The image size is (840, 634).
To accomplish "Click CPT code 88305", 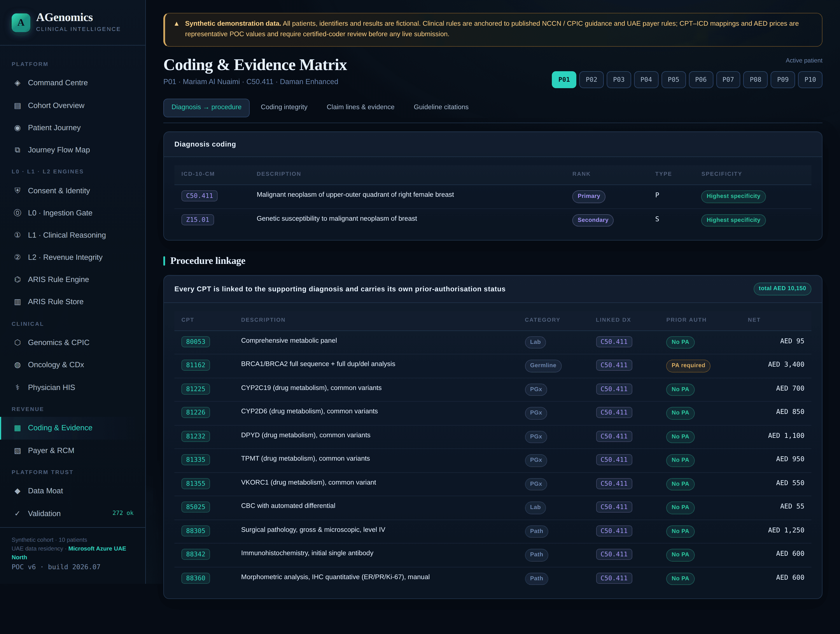I will coord(196,531).
